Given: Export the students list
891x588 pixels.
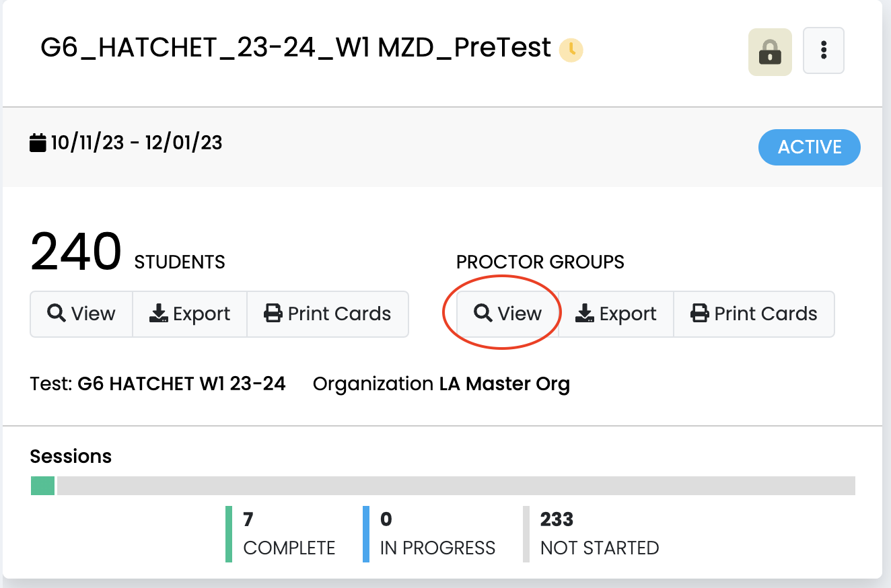Looking at the screenshot, I should point(190,314).
